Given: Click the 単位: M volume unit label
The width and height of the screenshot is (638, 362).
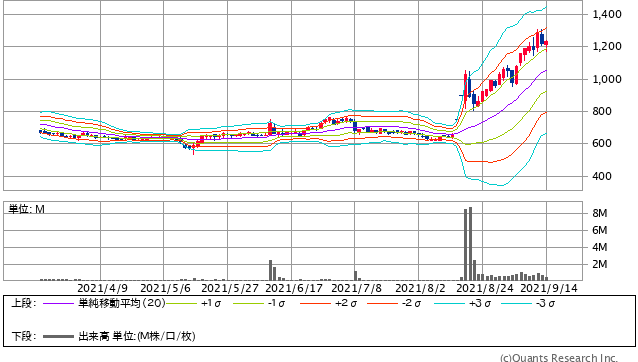Looking at the screenshot, I should point(26,209).
